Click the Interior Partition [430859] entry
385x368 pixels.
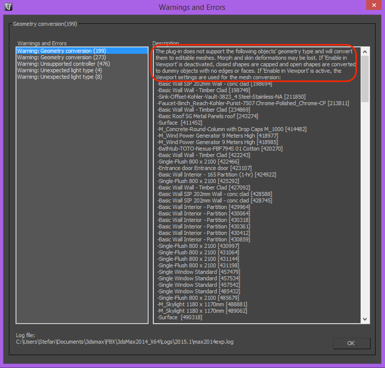(204, 240)
